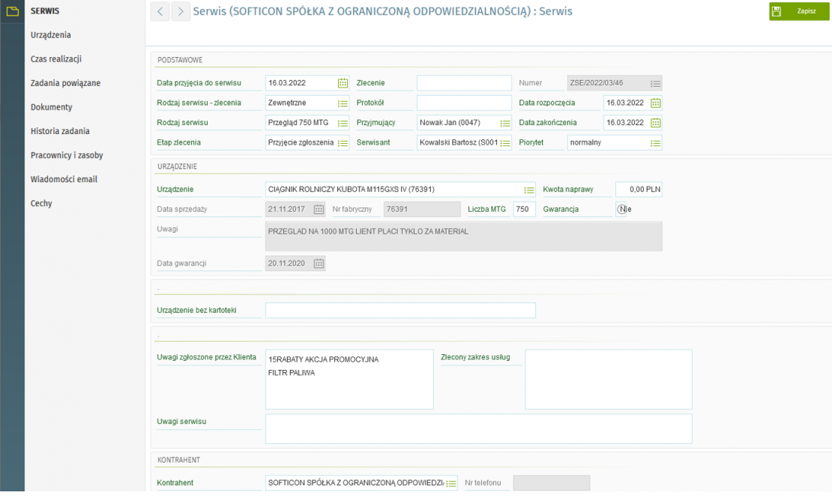Switch to Historia zadania in sidebar

coord(60,131)
